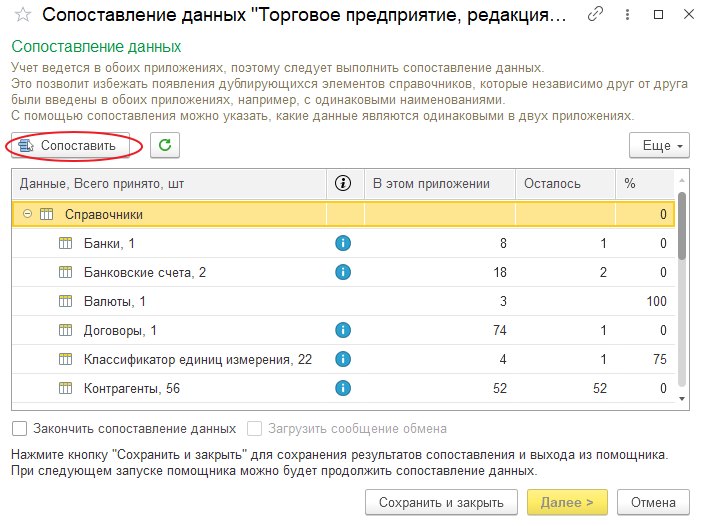Click the info icon in table header
Screen dimensions: 704x526
[343, 183]
